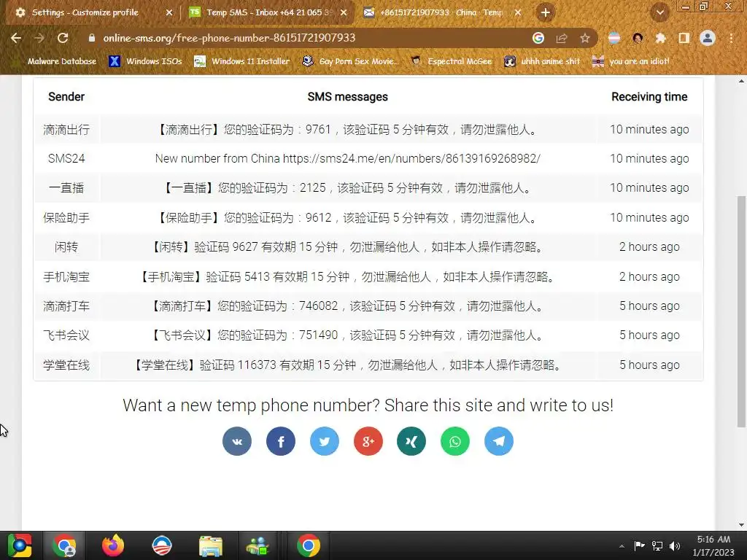Select the 一直播 message with code 2125

348,188
